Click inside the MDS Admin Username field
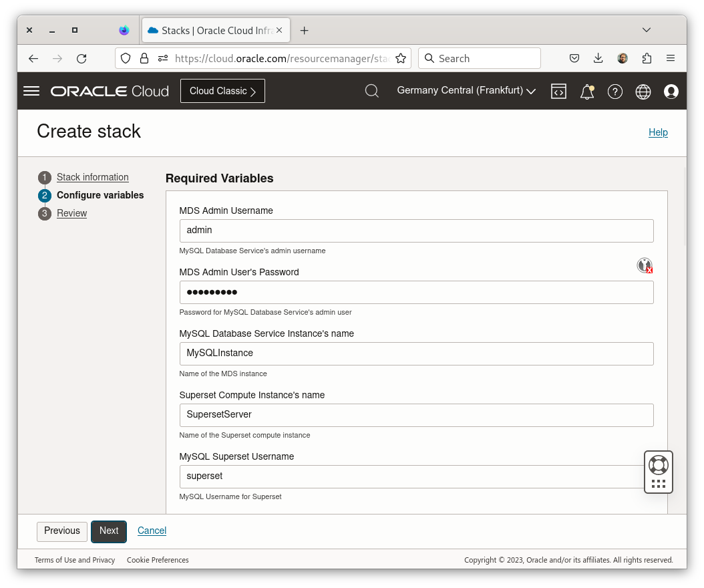The height and width of the screenshot is (588, 704). (x=416, y=231)
